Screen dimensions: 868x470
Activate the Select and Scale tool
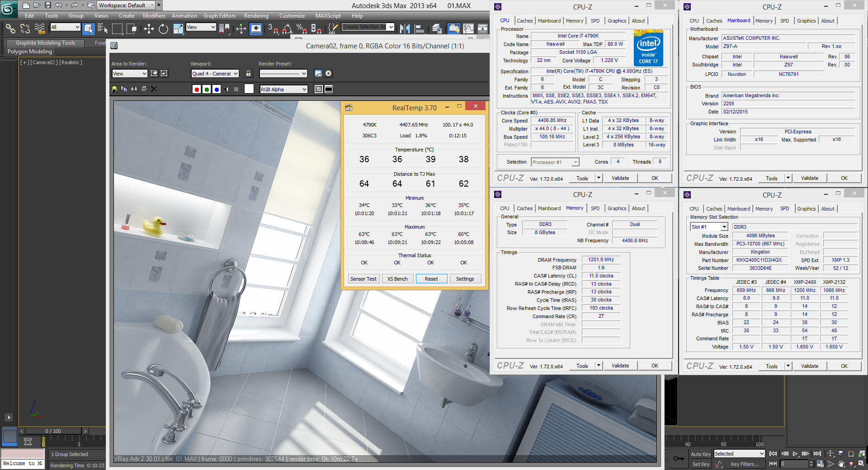178,29
